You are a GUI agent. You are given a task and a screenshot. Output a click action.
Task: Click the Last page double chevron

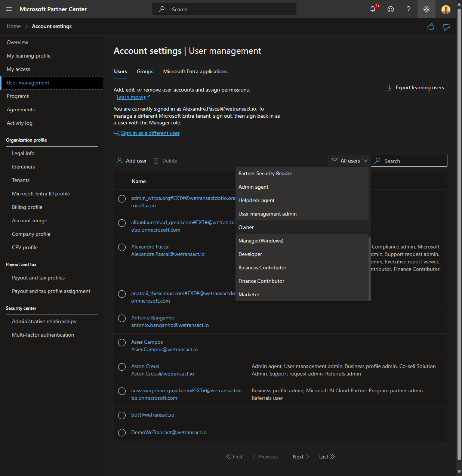click(x=332, y=457)
